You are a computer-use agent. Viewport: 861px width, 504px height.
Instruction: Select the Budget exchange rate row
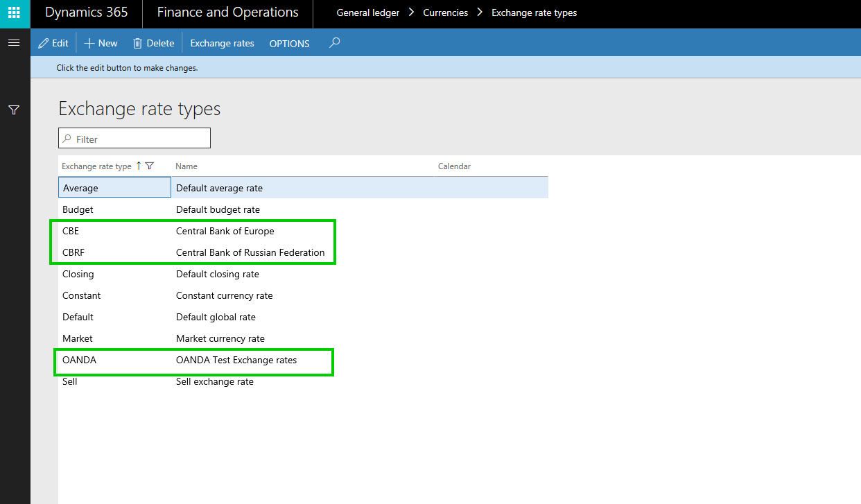click(78, 209)
